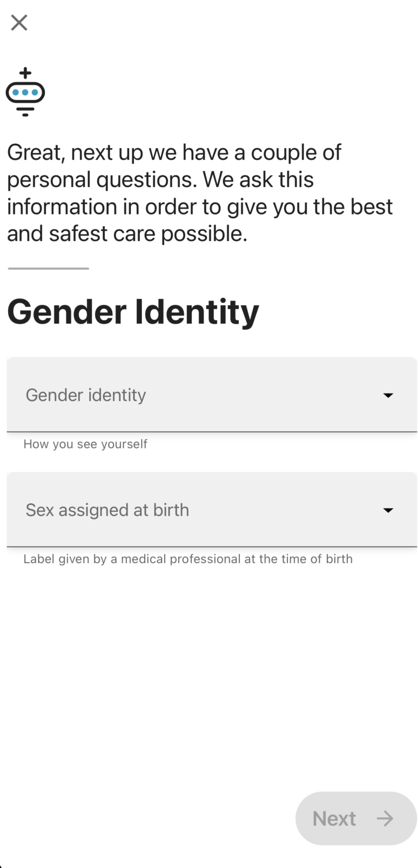Screen dimensions: 418x868
Task: Click the 'Gender Identity' heading
Action: click(x=133, y=312)
